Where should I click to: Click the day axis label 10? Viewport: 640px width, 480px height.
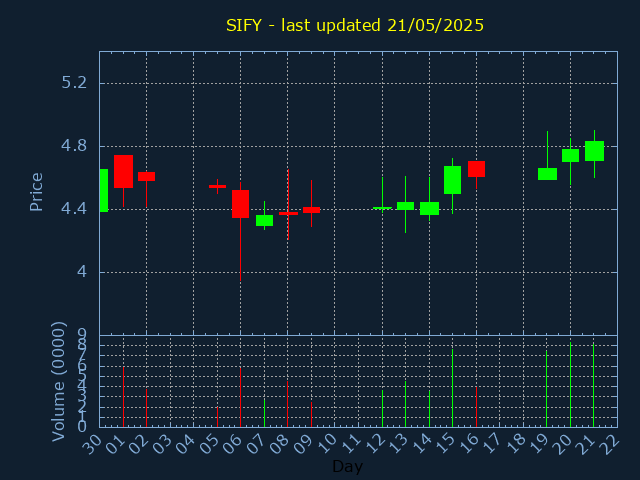point(327,443)
